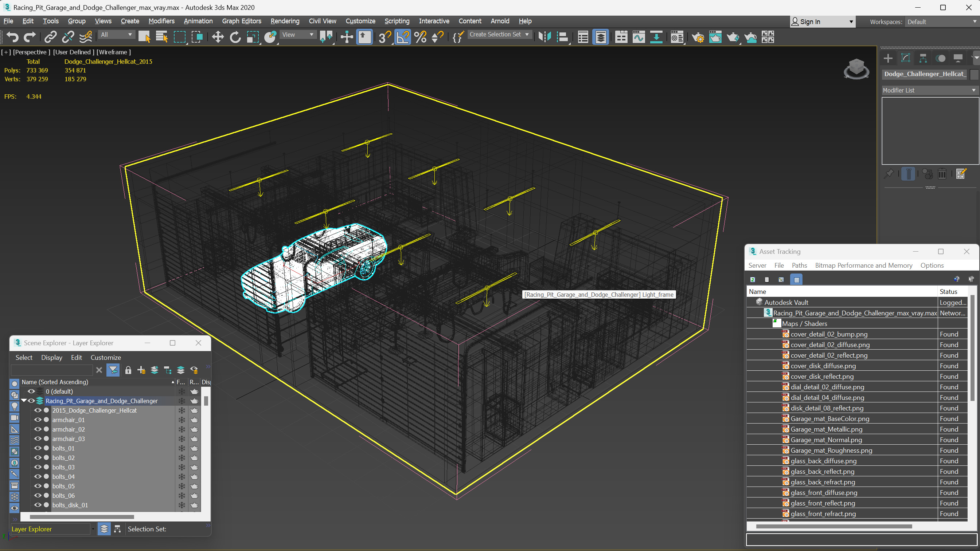Click the ViewCube in viewport

856,68
